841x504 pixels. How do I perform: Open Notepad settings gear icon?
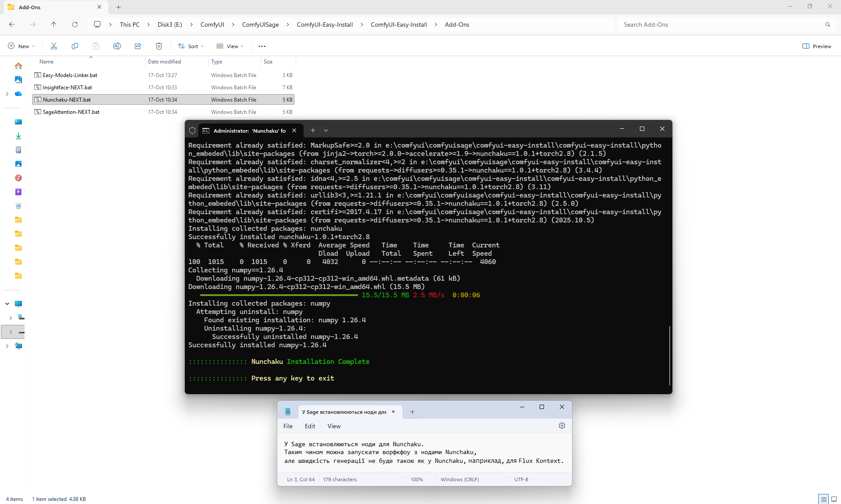tap(562, 426)
